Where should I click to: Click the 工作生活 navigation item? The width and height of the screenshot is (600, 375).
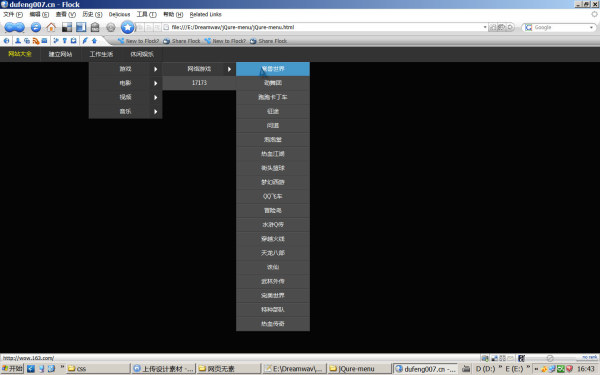(x=101, y=54)
